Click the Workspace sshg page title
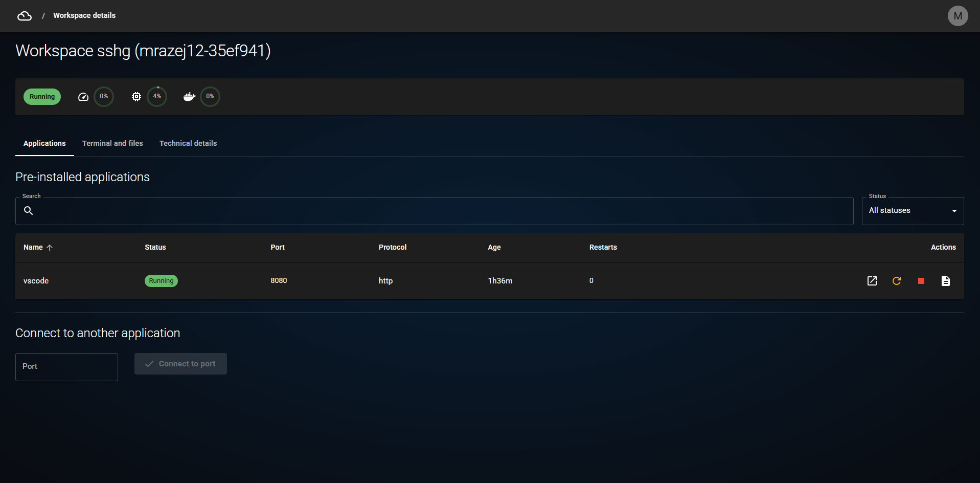 tap(143, 51)
